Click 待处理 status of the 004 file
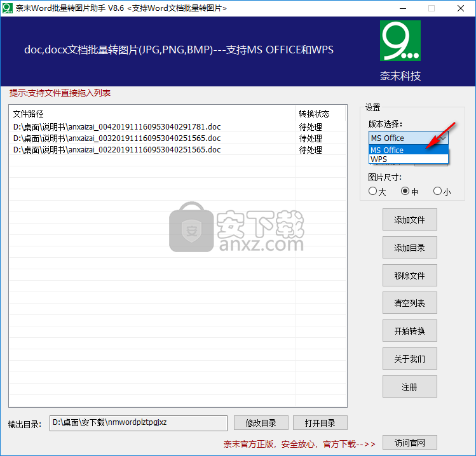 (310, 127)
